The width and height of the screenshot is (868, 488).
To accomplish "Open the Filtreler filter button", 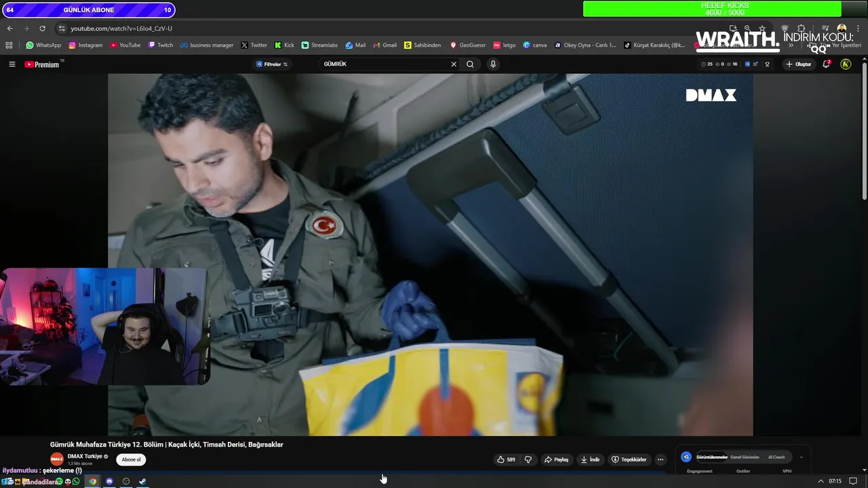I will point(272,64).
